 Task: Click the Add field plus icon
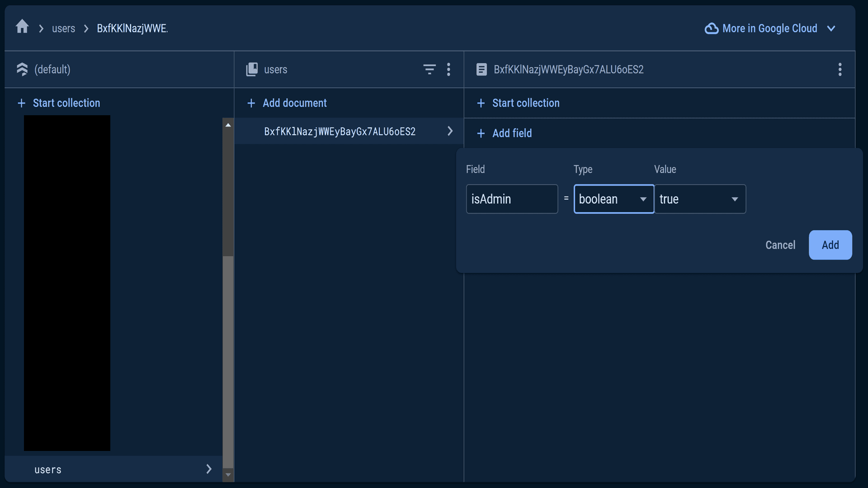tap(481, 133)
